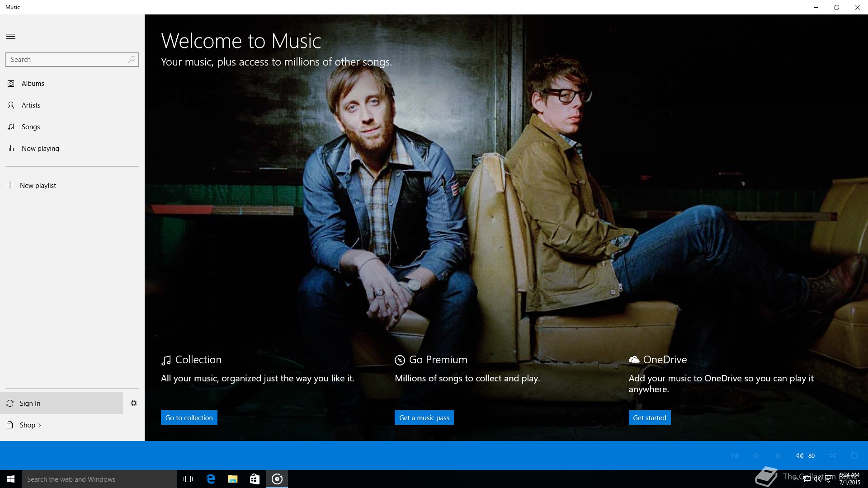Open the system tray volume icon
This screenshot has height=488, width=868.
click(818, 479)
